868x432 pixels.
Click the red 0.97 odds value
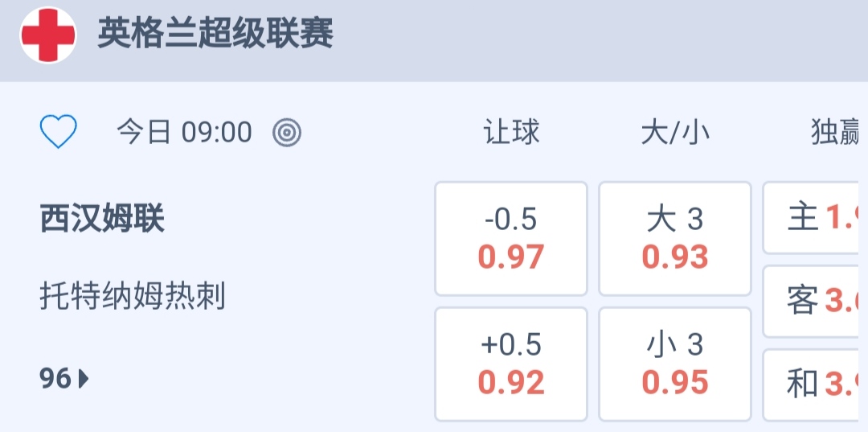point(511,257)
